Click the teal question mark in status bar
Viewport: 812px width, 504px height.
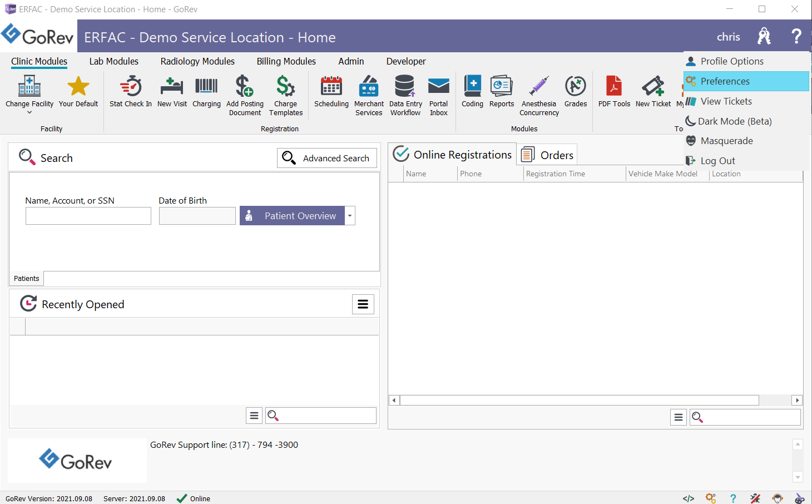tap(733, 498)
